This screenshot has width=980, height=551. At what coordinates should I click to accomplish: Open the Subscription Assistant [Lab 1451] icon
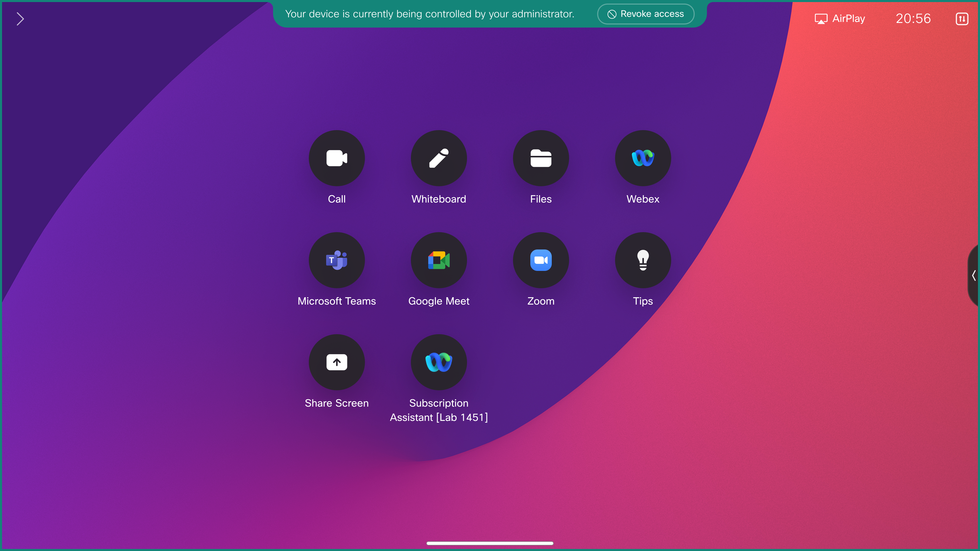439,362
